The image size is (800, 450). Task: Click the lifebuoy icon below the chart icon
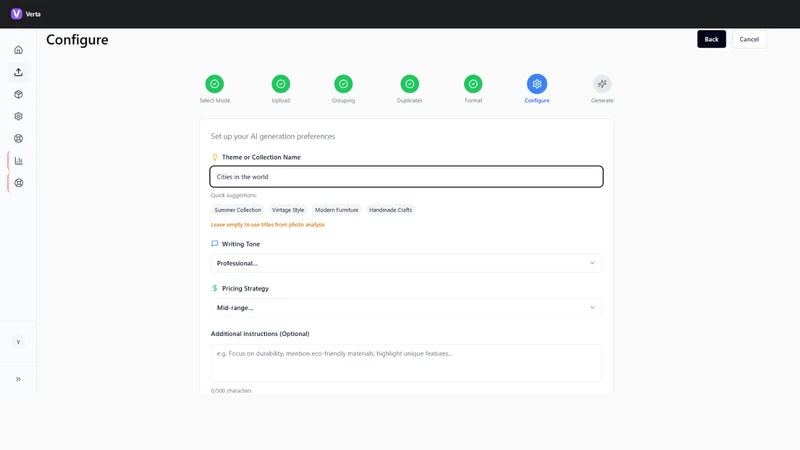click(x=18, y=183)
